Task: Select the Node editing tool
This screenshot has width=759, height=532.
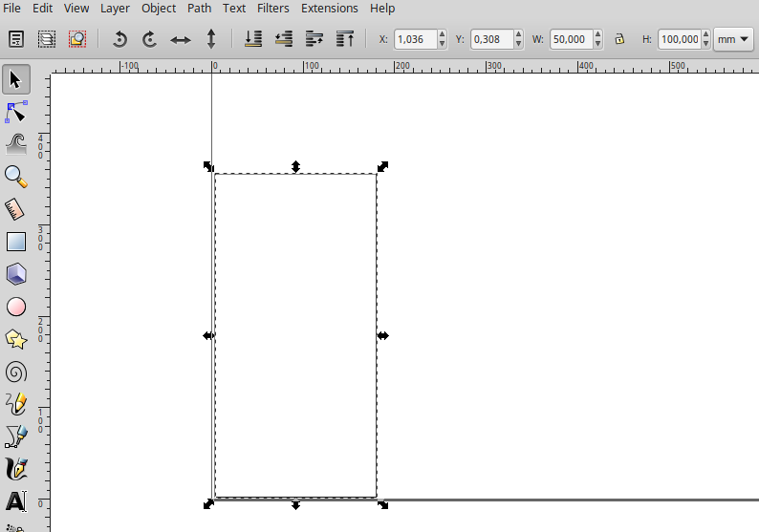Action: 16,112
